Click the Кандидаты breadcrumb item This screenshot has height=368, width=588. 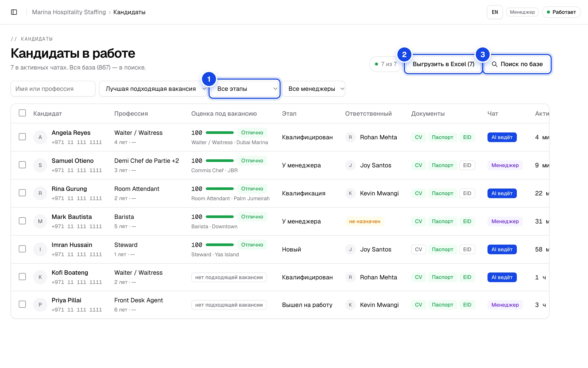tap(129, 12)
